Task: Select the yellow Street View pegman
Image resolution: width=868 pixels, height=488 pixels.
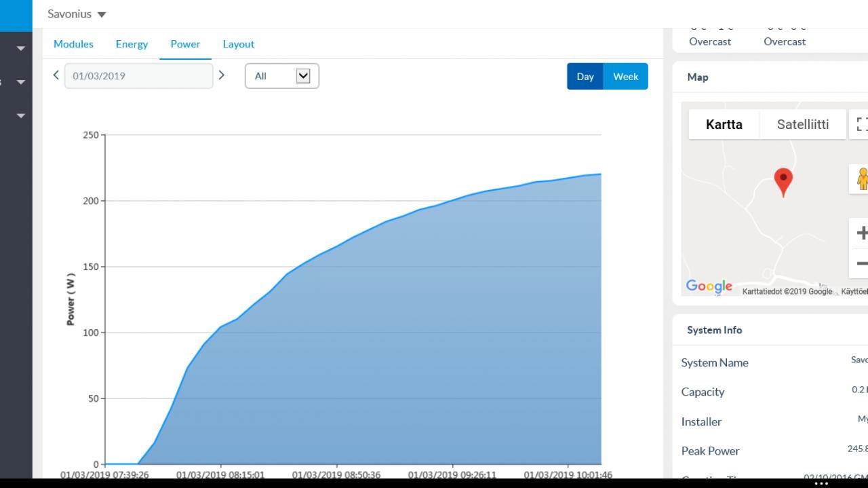Action: click(861, 179)
